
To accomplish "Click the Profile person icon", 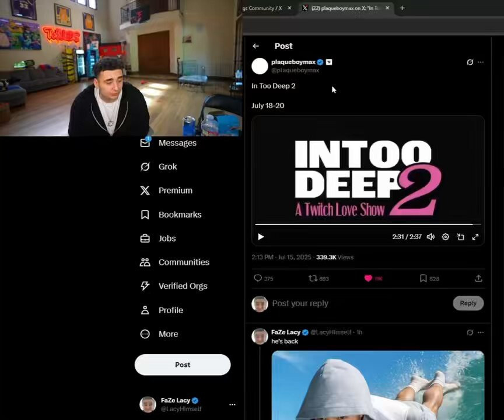I will [x=145, y=310].
